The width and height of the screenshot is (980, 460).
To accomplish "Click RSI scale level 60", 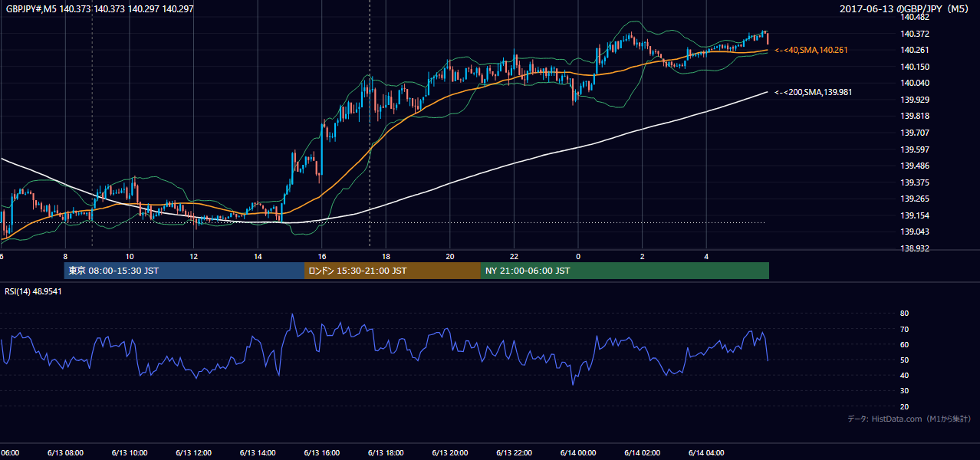I will [x=904, y=344].
